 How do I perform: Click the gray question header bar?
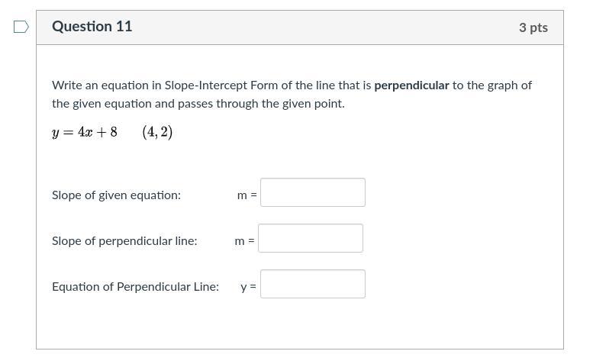pos(300,27)
